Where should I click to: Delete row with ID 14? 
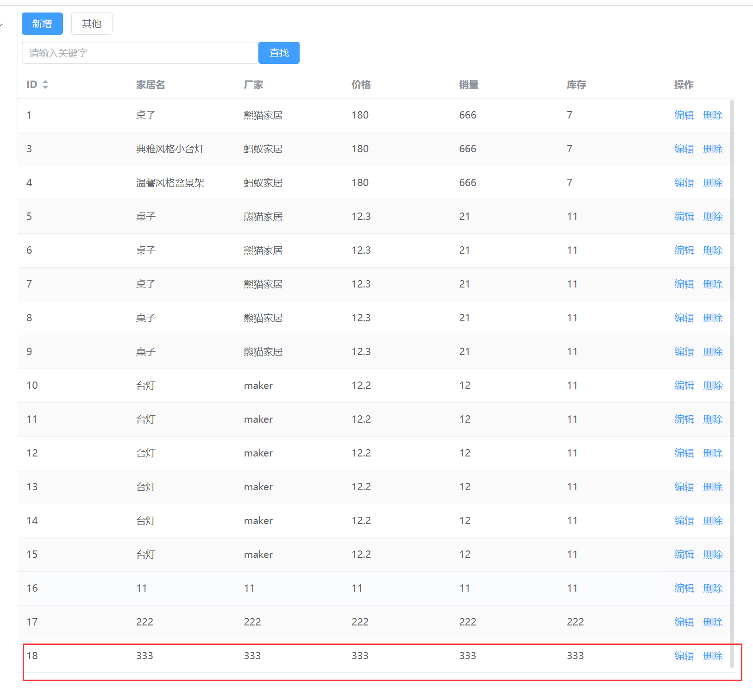click(x=713, y=521)
